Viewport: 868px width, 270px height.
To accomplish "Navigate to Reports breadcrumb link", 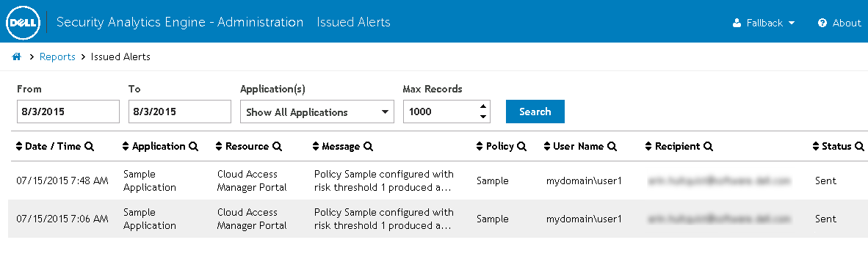I will tap(57, 56).
